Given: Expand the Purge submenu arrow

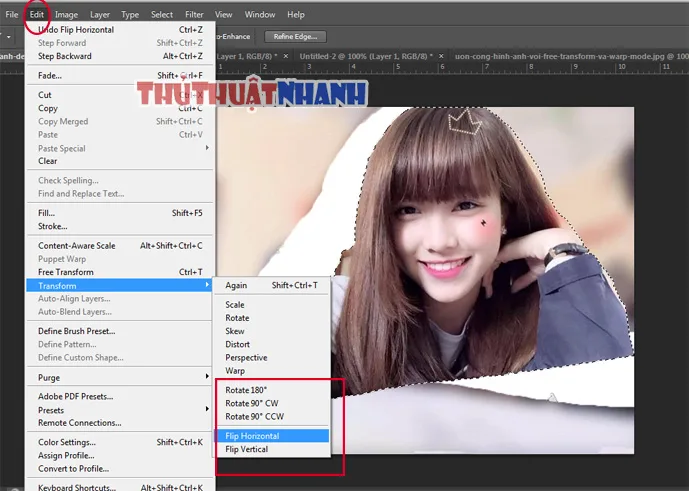Looking at the screenshot, I should click(x=207, y=376).
